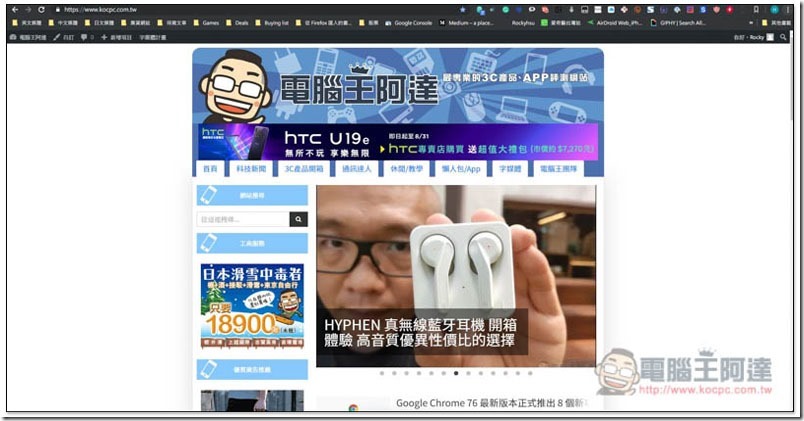Viewport: 804px width, 421px height.
Task: Open the Games bookmark folder
Action: coord(206,23)
